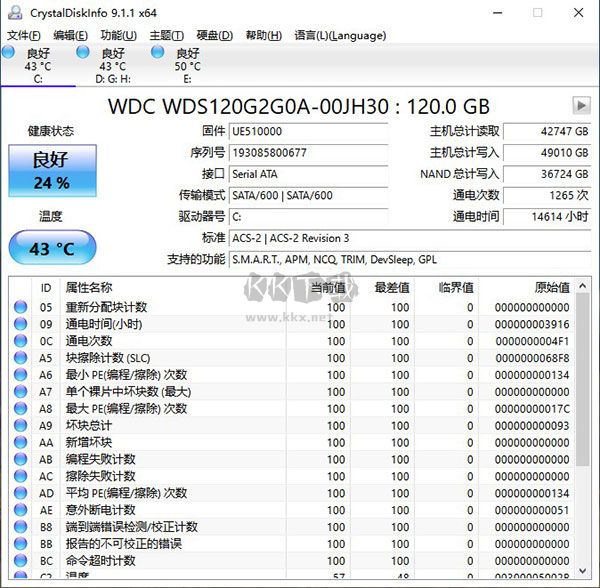Click status orb for attribute A5 块擦除计数

pos(20,357)
